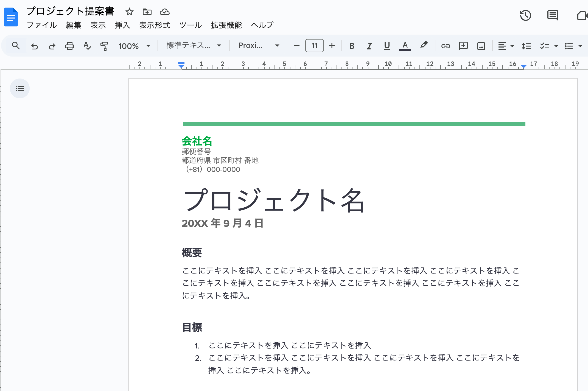Open the 100% zoom dropdown
588x391 pixels.
tap(134, 46)
